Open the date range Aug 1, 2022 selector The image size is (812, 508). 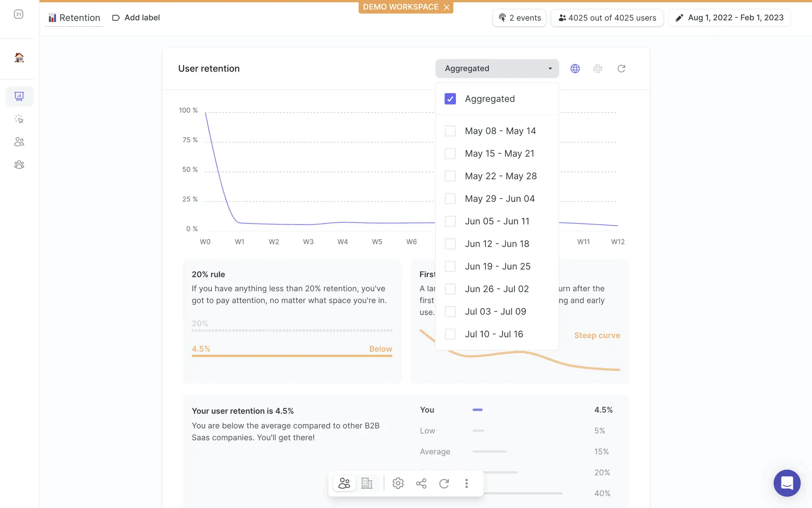[730, 18]
